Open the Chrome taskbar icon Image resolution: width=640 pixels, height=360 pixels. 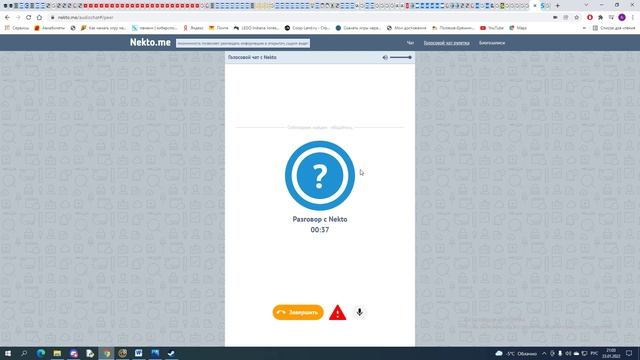click(107, 353)
